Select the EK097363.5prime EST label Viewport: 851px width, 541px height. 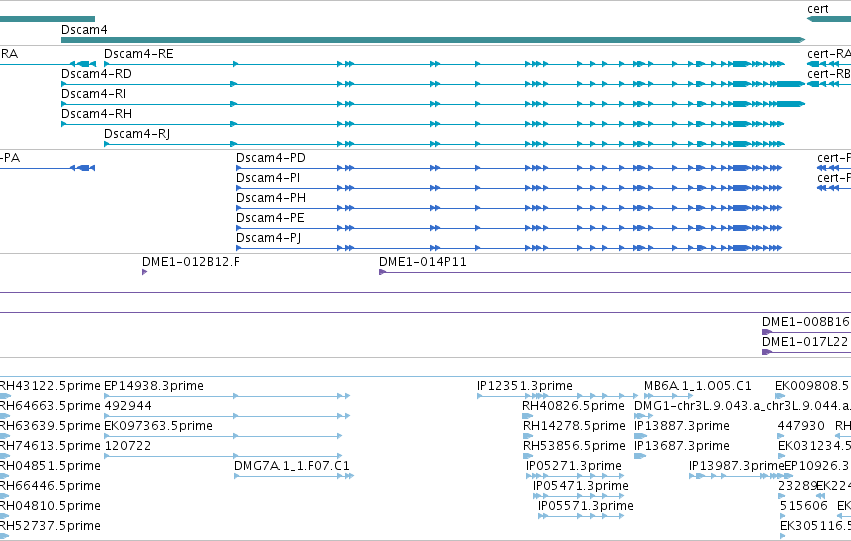pos(158,426)
